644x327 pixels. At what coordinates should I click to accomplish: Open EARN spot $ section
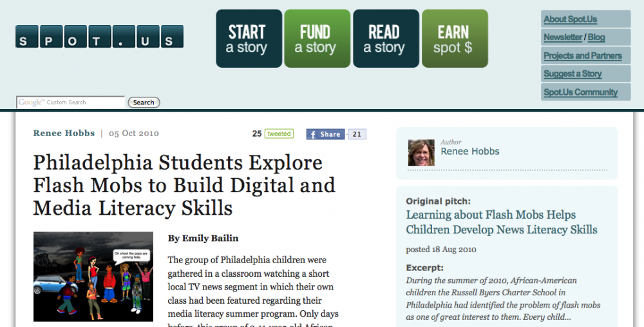(x=455, y=39)
